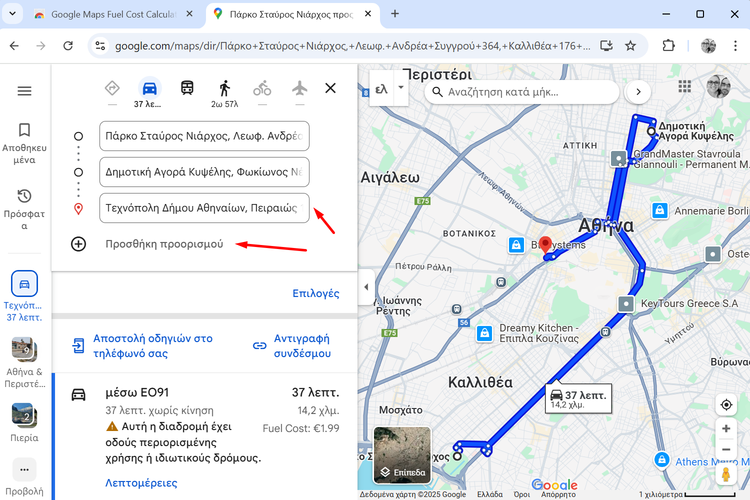
Task: Click the KeyTours Greece S.A marker
Action: [x=626, y=303]
